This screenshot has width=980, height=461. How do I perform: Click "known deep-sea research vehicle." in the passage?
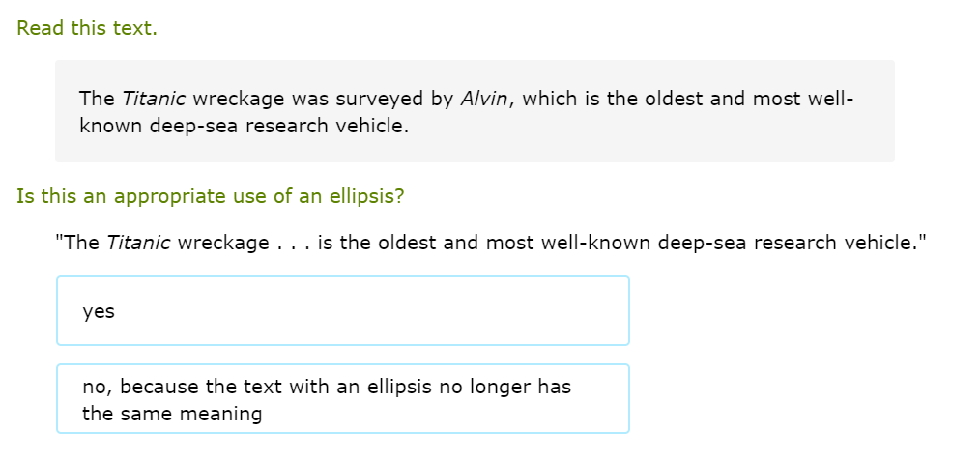(245, 127)
